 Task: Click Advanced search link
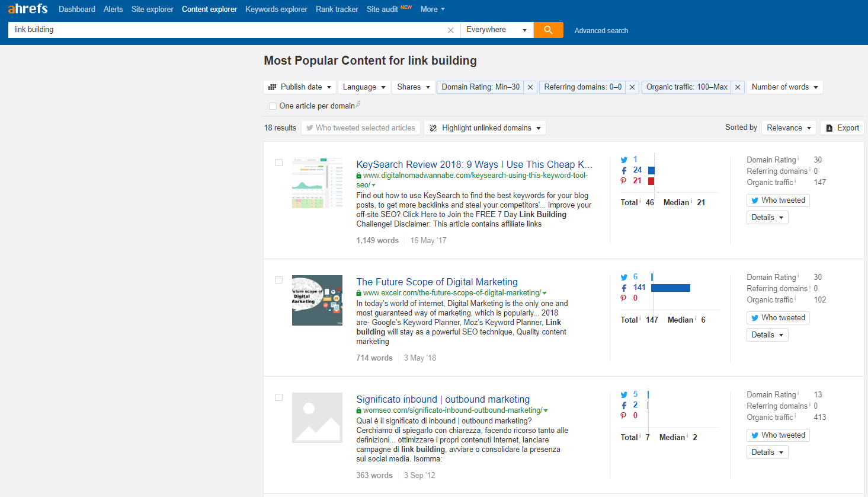pyautogui.click(x=601, y=31)
